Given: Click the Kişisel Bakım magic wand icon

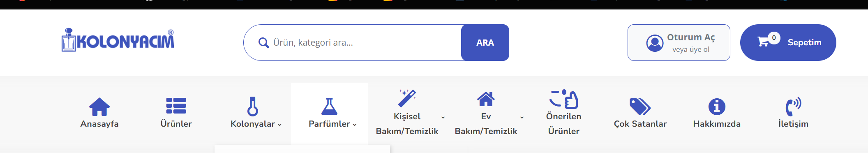Looking at the screenshot, I should [407, 99].
